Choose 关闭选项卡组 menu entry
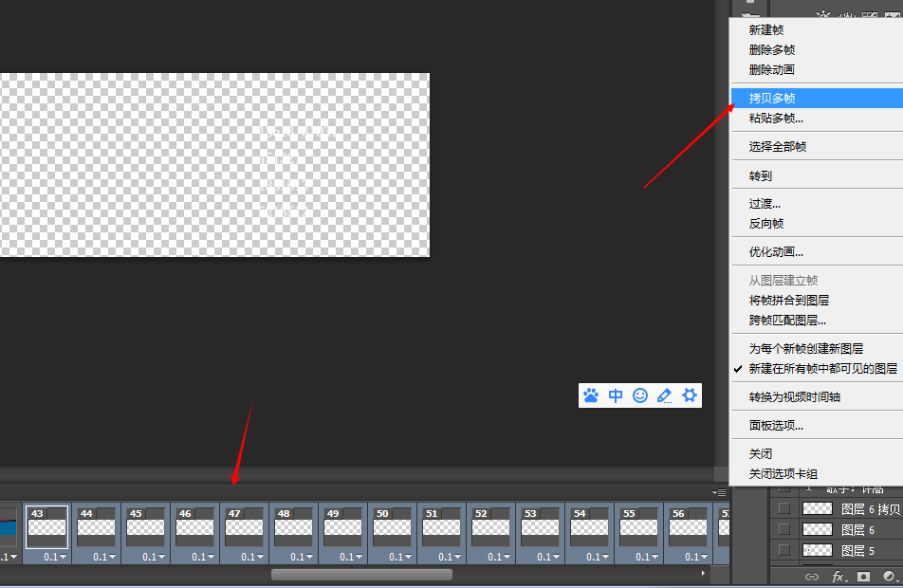This screenshot has height=588, width=903. [818, 474]
